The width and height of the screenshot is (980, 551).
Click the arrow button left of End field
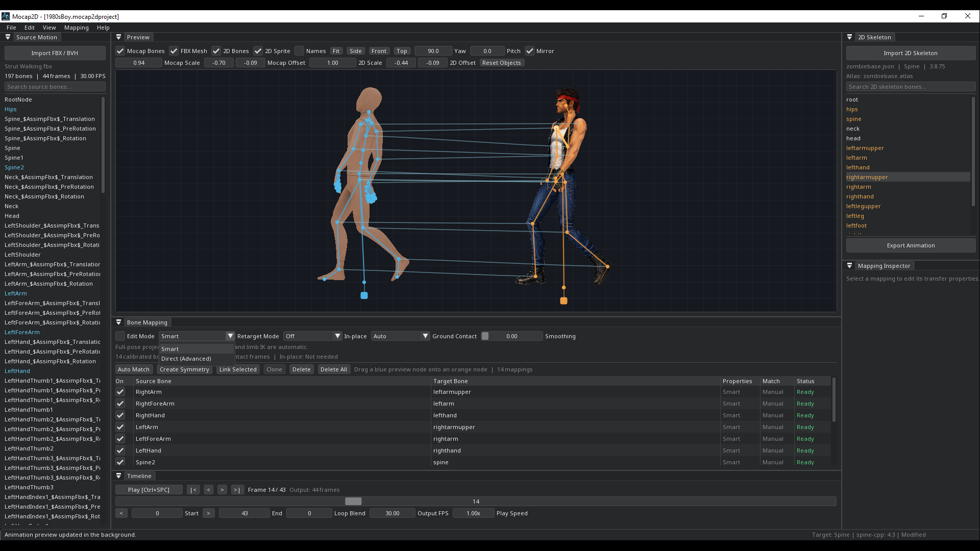pyautogui.click(x=208, y=513)
